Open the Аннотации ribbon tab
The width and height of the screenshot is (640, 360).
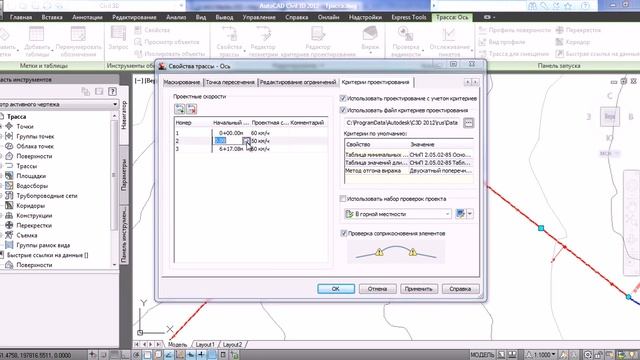pyautogui.click(x=87, y=17)
